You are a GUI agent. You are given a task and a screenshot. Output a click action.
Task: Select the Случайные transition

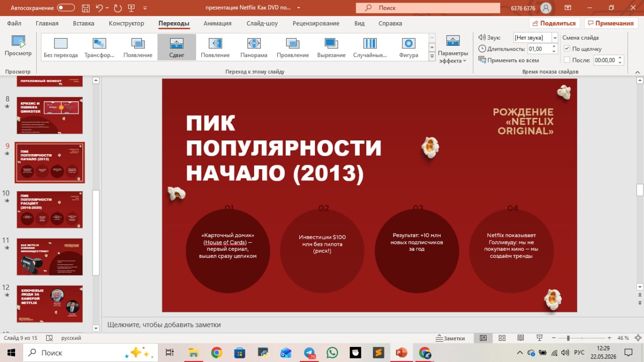click(370, 48)
